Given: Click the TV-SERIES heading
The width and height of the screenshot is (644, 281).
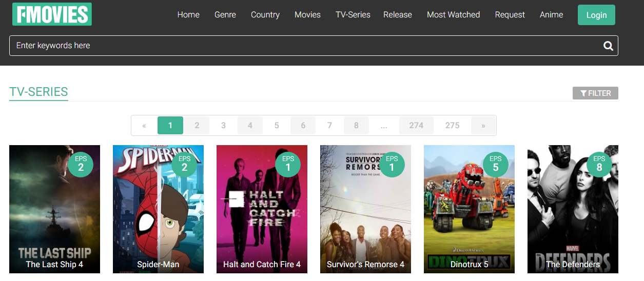Looking at the screenshot, I should coord(38,92).
